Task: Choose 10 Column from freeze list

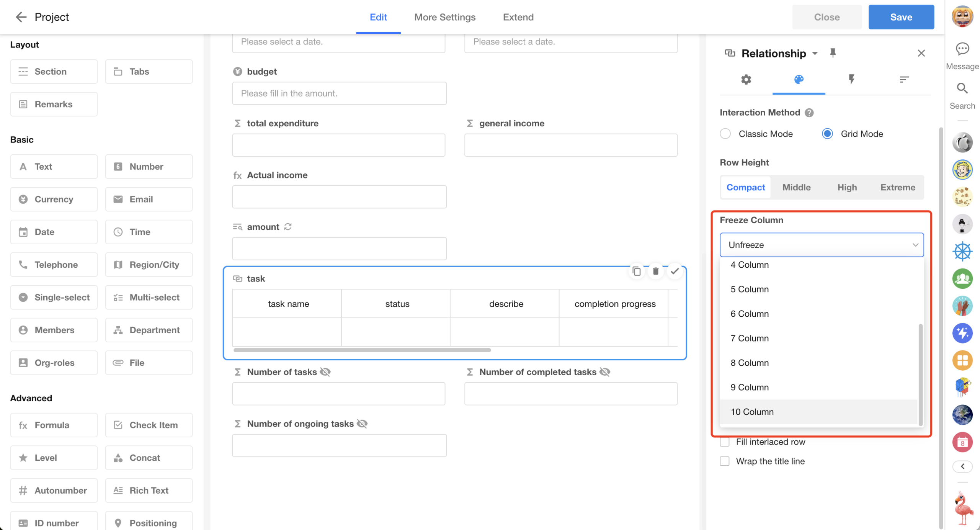Action: click(x=752, y=412)
